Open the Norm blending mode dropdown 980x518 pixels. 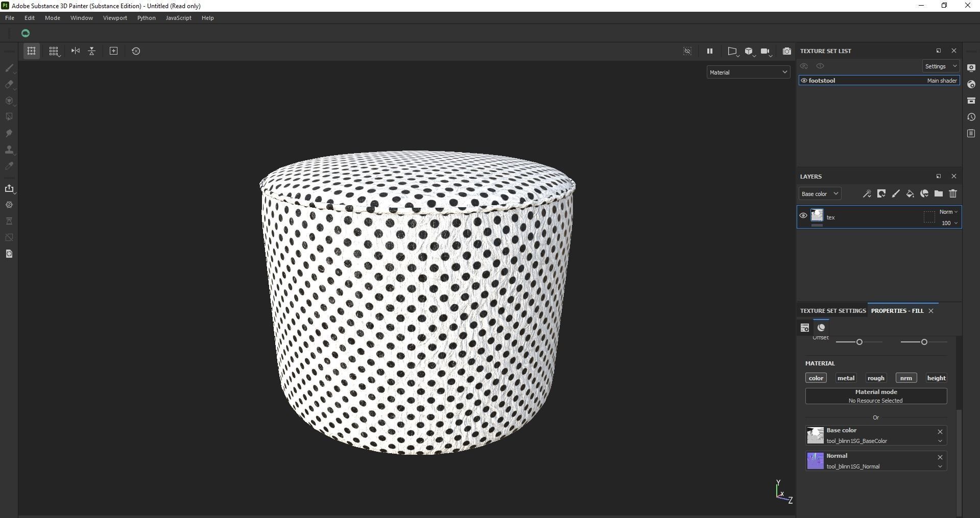pos(948,212)
